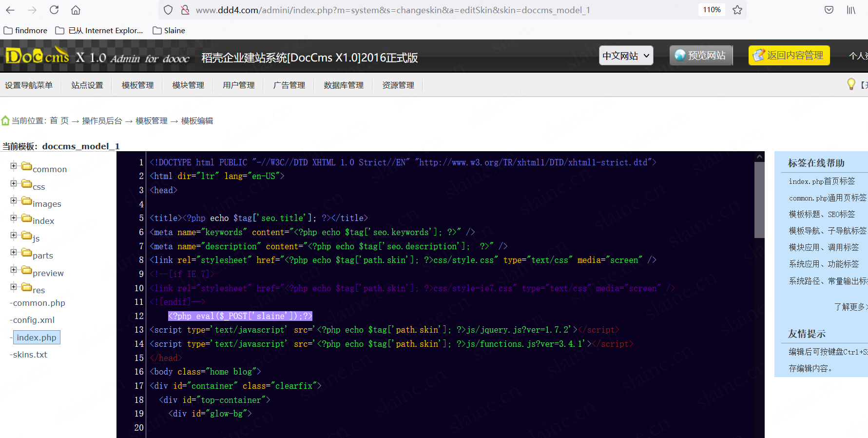Click the DocCms logo
This screenshot has height=438, width=868.
point(38,56)
